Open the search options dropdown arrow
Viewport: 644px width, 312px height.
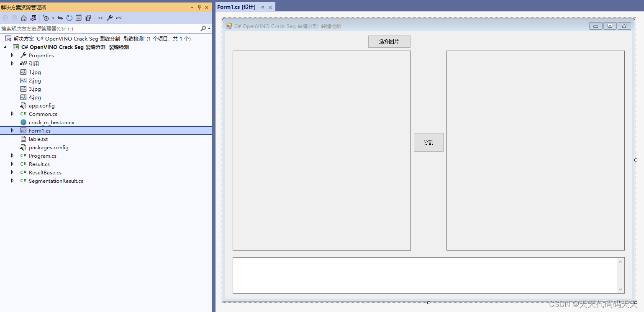[209, 28]
